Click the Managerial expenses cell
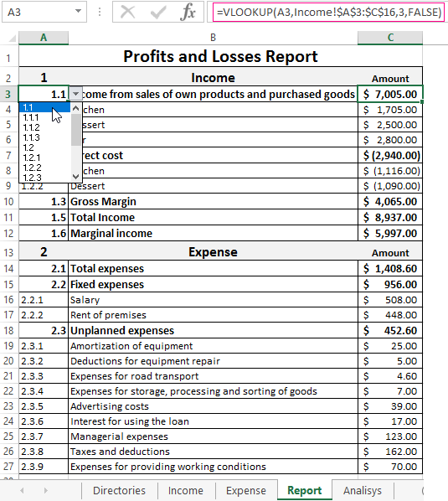The image size is (448, 501). 213,436
